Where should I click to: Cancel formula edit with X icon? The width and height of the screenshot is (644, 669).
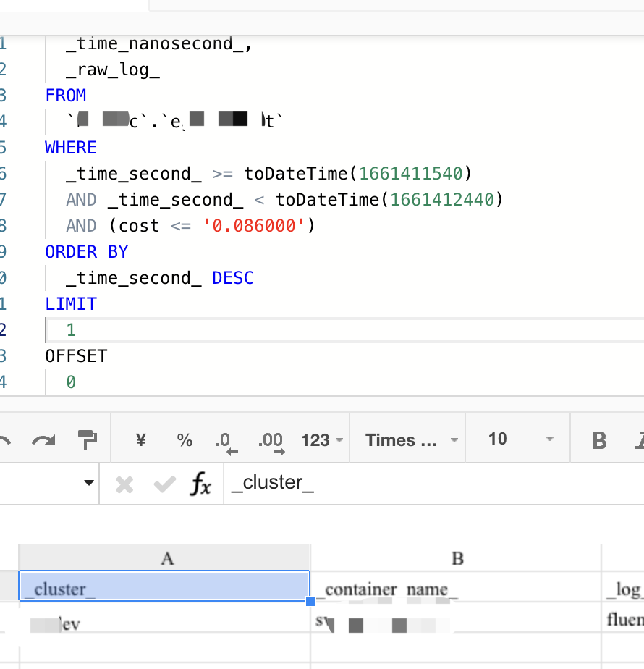tap(124, 484)
